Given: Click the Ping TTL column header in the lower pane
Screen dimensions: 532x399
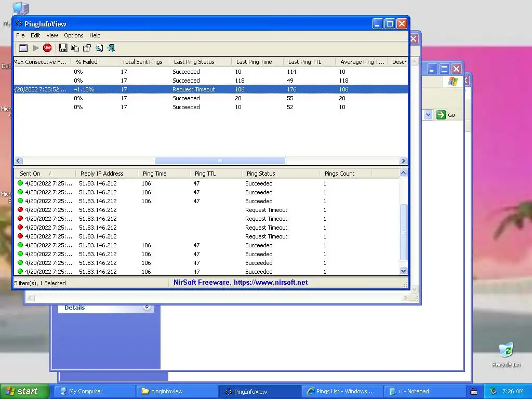Looking at the screenshot, I should pos(216,174).
